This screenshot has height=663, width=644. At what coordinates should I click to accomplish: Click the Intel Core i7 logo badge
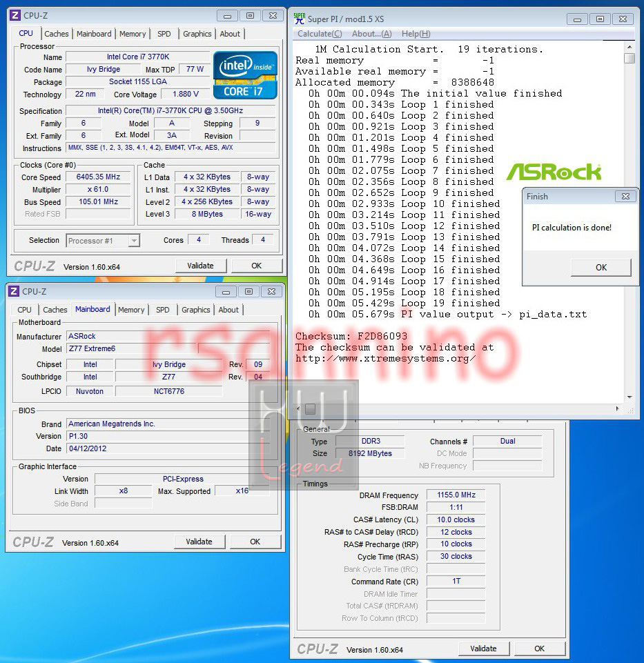coord(245,75)
